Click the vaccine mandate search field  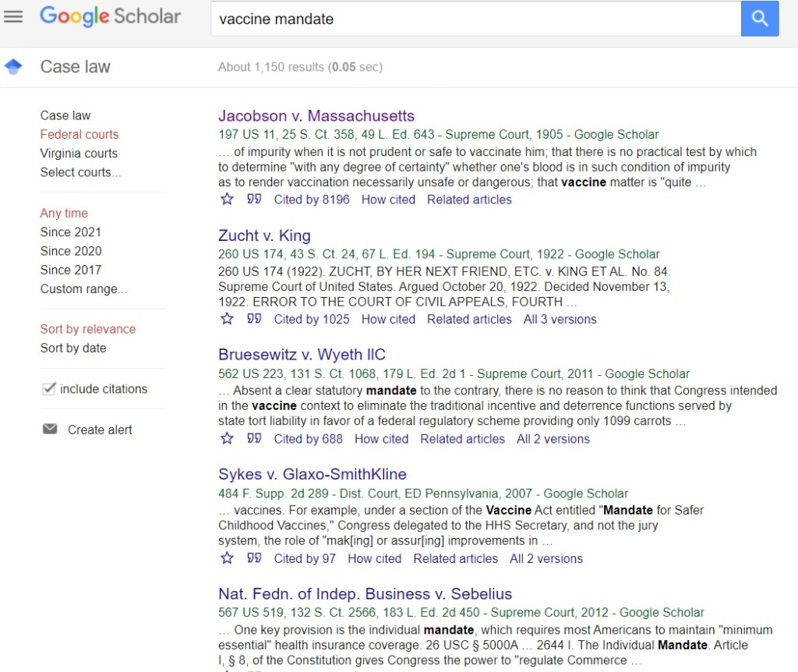pos(475,19)
